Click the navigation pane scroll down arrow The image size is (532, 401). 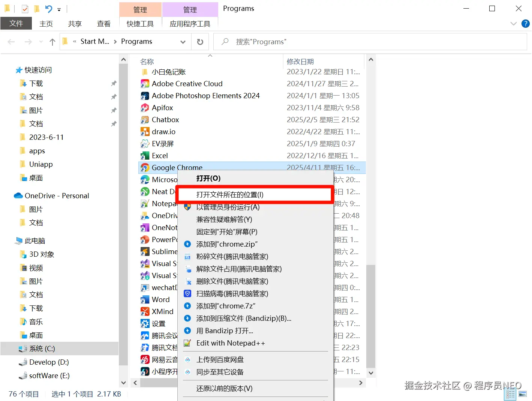point(123,383)
